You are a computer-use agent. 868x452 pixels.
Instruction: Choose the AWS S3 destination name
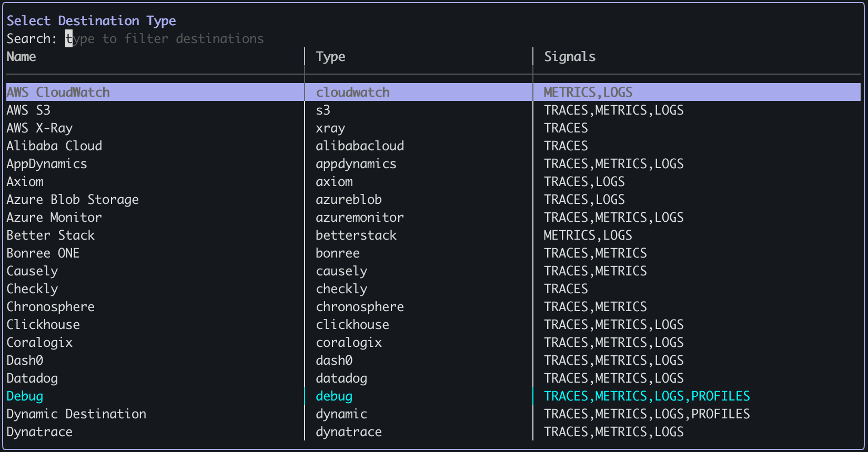point(28,110)
